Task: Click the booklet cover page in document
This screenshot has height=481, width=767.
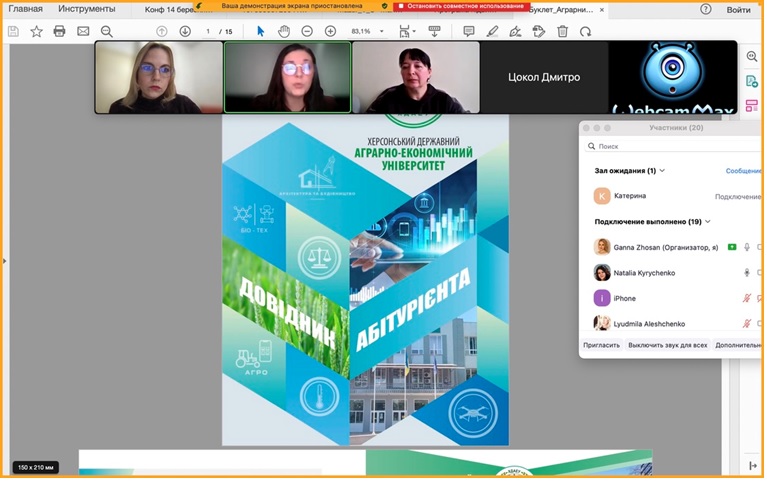Action: click(365, 280)
